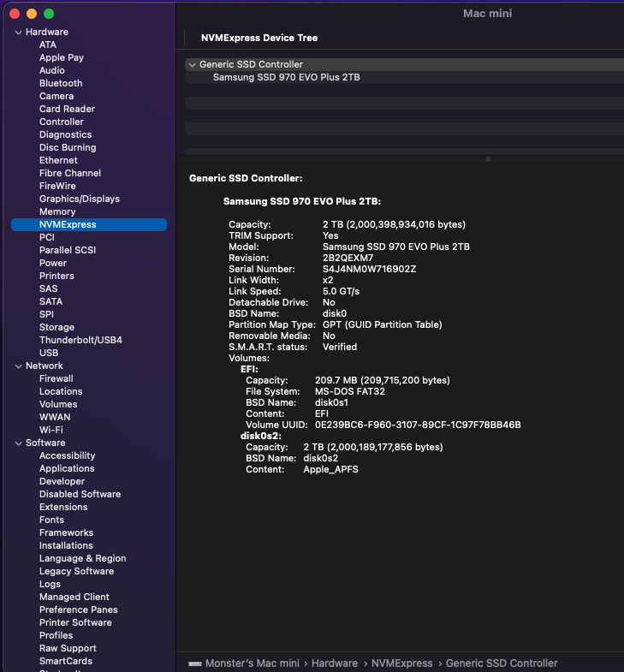Open Developer software category

62,482
